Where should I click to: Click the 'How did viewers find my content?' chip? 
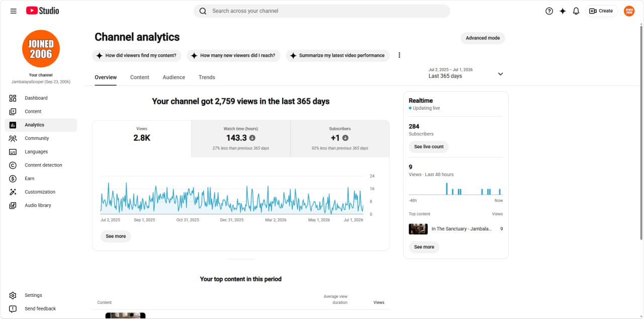[137, 56]
